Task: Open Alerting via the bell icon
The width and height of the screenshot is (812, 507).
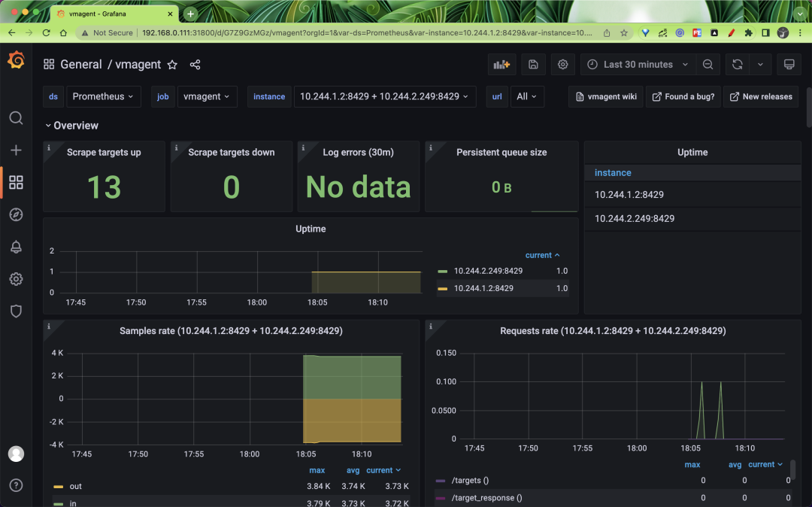Action: [x=16, y=247]
